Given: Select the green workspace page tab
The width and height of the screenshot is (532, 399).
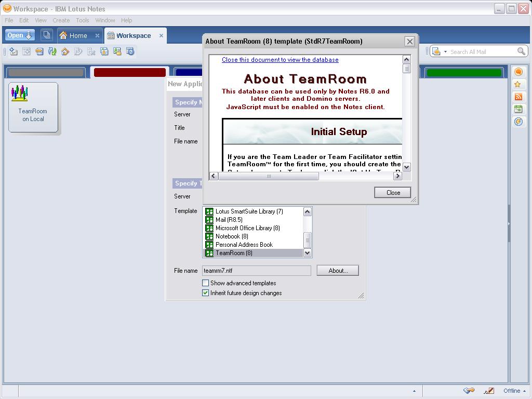Looking at the screenshot, I should 464,72.
